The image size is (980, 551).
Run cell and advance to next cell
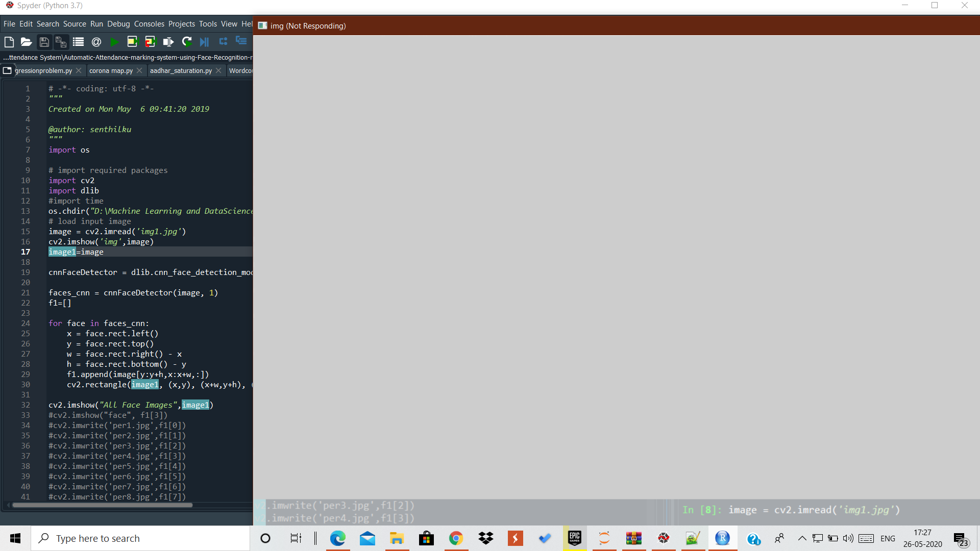150,42
